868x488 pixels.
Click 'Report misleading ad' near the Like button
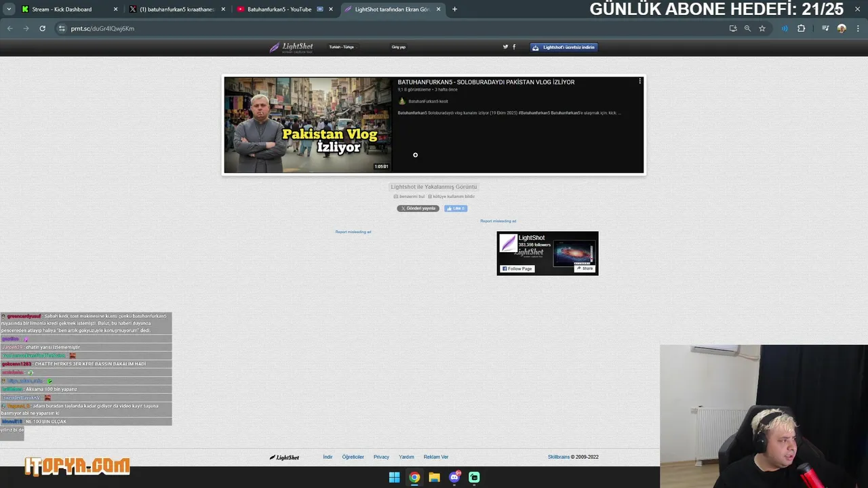[x=498, y=221]
